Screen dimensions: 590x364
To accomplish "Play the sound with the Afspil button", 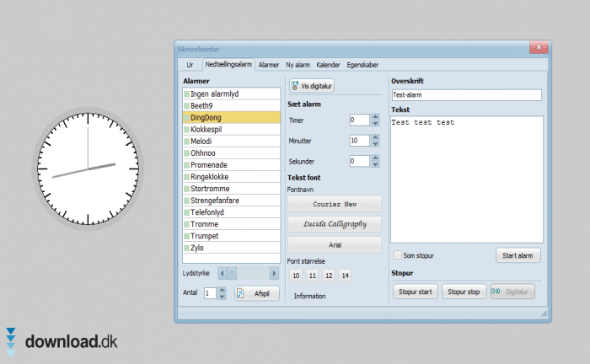I will [256, 293].
